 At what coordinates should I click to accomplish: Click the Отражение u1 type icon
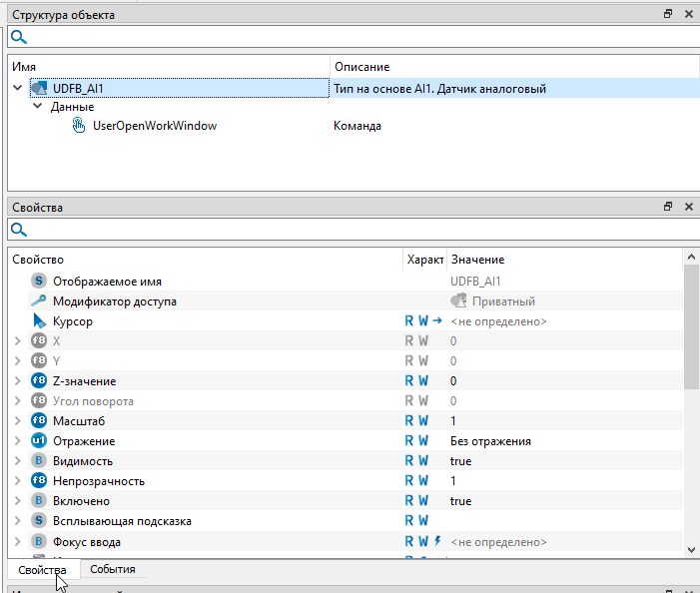pos(39,441)
